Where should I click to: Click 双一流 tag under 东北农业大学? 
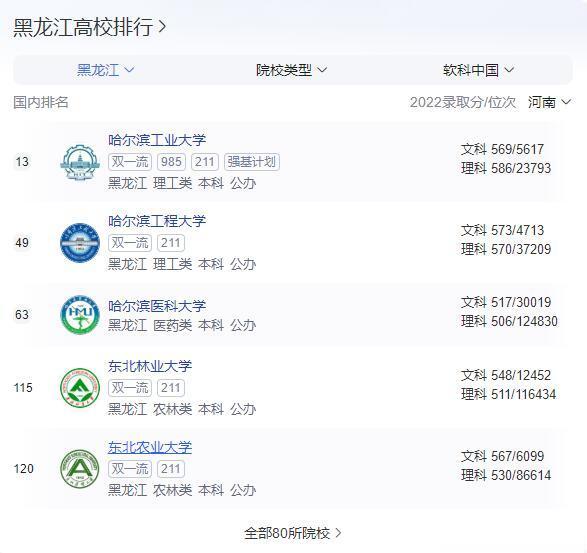[130, 469]
